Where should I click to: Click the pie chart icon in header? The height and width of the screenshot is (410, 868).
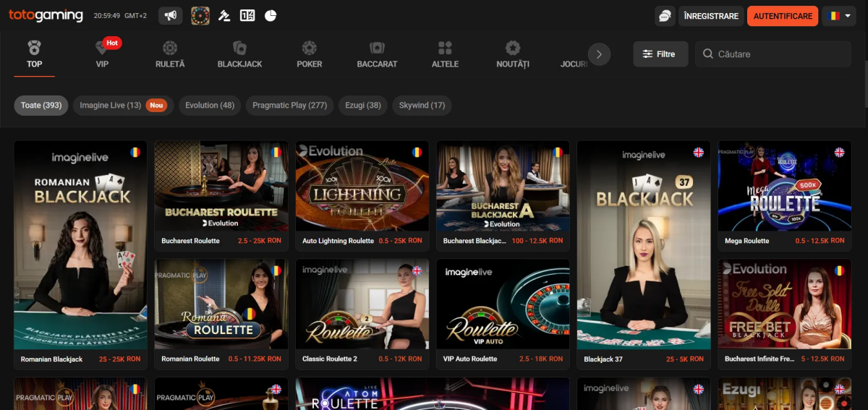pyautogui.click(x=271, y=15)
